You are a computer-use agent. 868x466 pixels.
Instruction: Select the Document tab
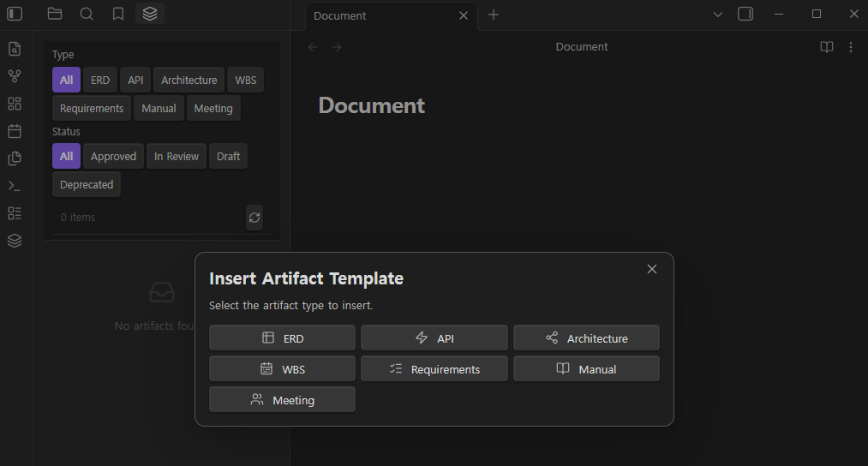pos(392,16)
